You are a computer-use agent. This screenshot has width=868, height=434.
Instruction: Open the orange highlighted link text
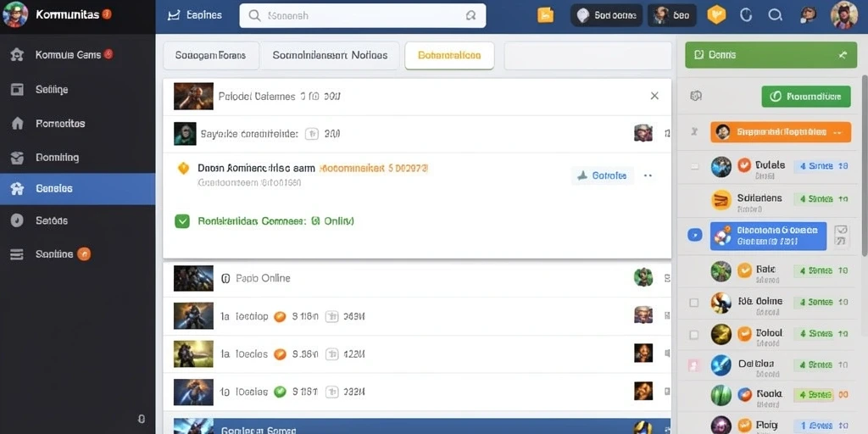tap(374, 169)
